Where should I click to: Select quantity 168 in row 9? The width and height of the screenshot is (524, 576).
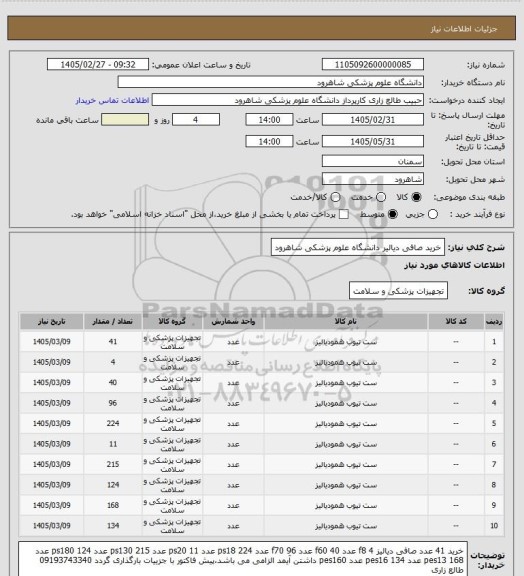[x=113, y=505]
